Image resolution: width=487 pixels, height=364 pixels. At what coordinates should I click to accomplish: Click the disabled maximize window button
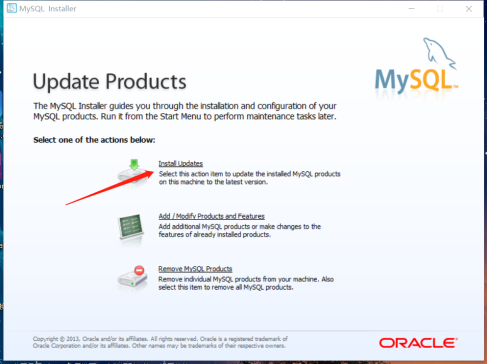[440, 9]
